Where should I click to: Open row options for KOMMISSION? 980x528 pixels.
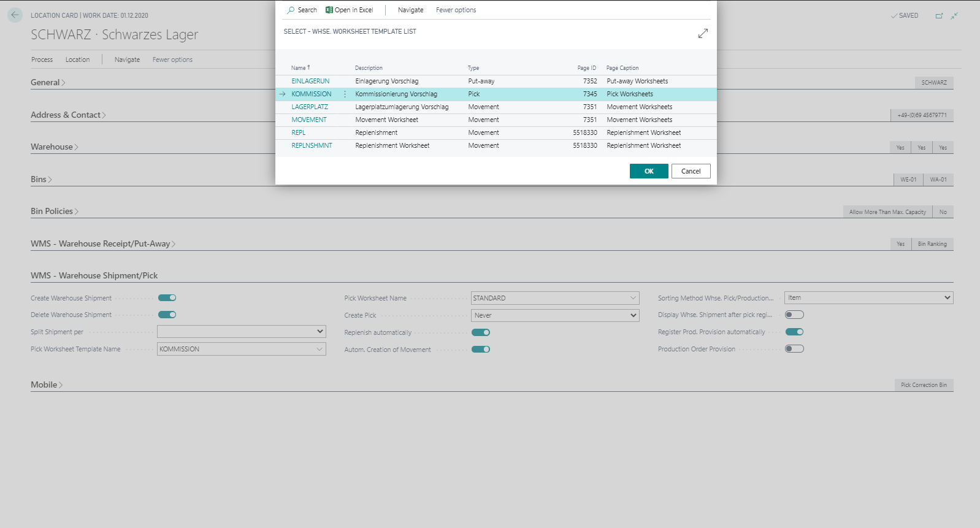point(345,94)
